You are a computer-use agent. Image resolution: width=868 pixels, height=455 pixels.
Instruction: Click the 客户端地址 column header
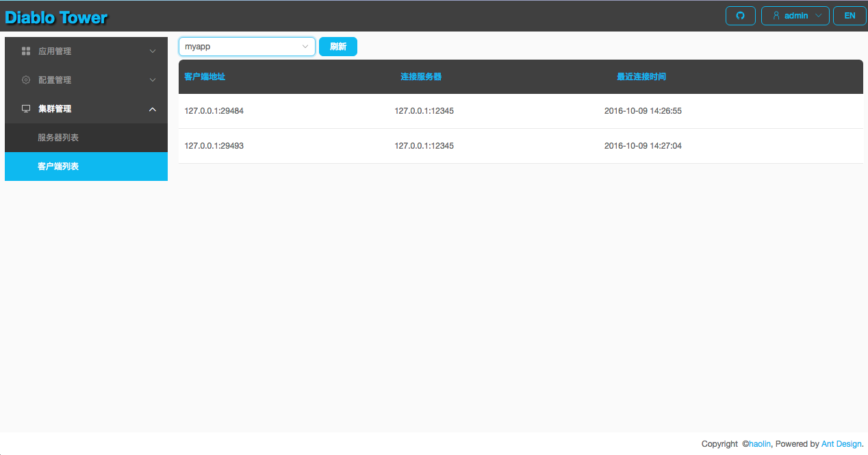click(205, 77)
